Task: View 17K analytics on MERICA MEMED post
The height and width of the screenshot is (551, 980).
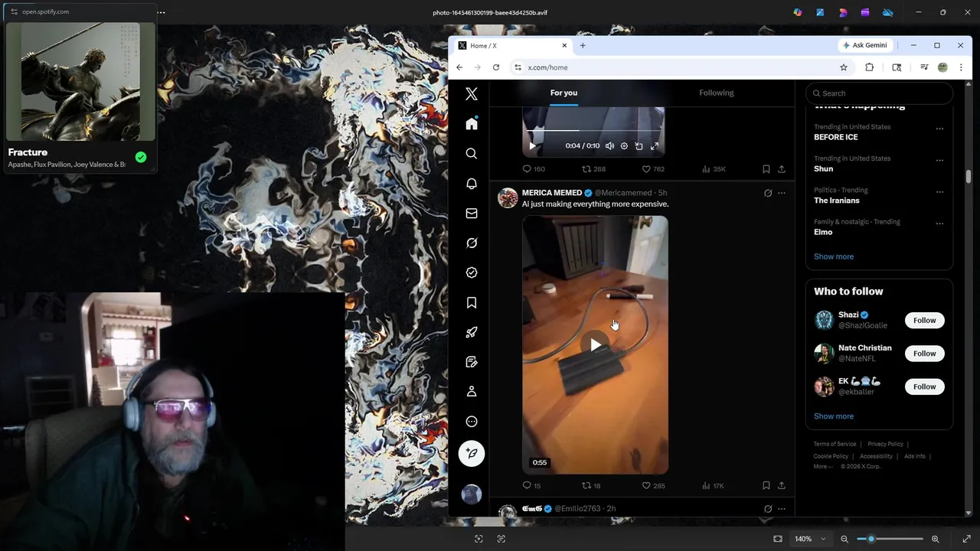Action: point(713,486)
